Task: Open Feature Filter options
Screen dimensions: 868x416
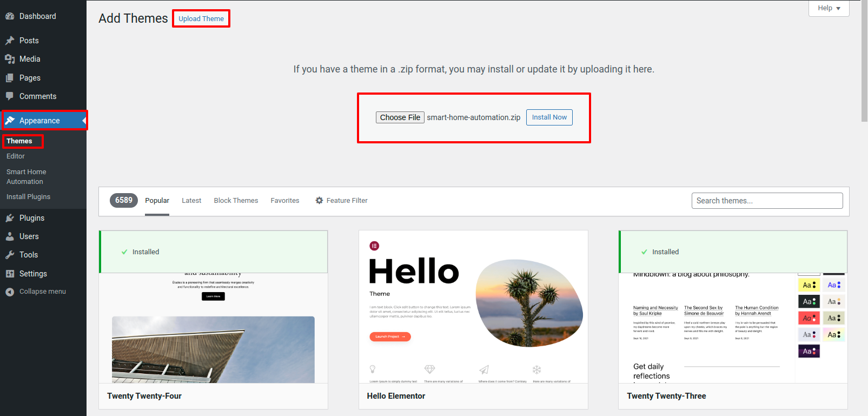Action: [341, 201]
